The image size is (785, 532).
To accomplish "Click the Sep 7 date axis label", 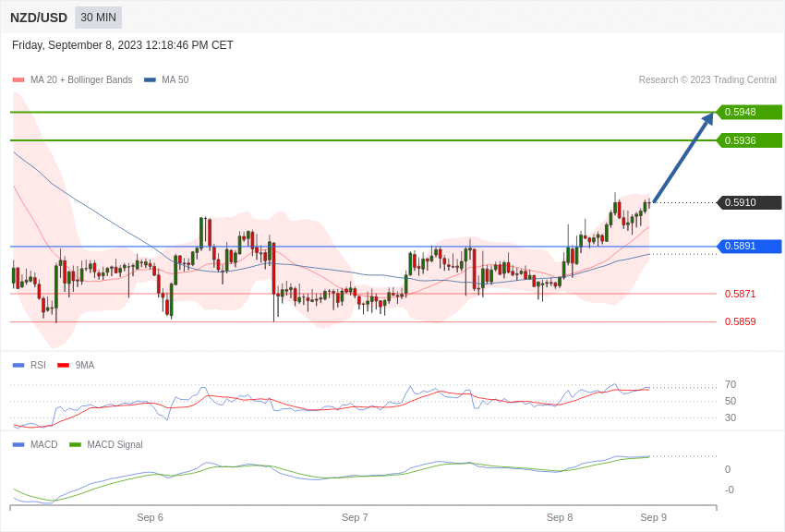I will tap(355, 517).
